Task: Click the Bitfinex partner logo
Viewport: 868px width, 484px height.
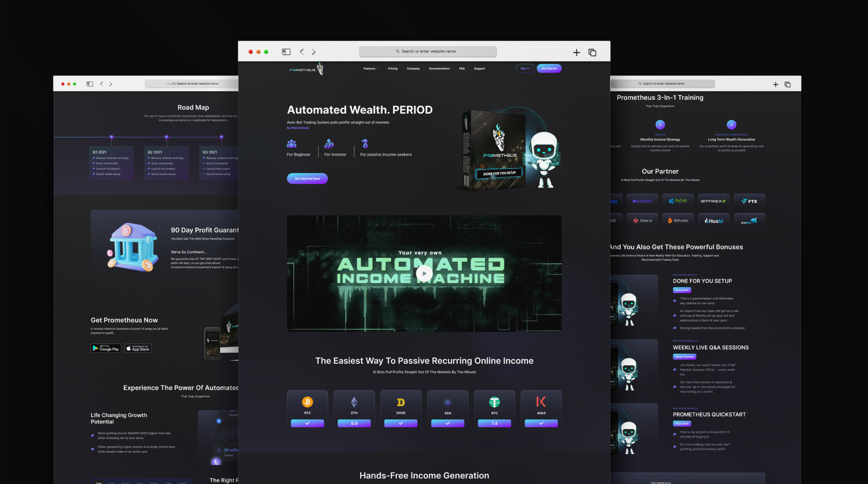Action: click(x=713, y=201)
